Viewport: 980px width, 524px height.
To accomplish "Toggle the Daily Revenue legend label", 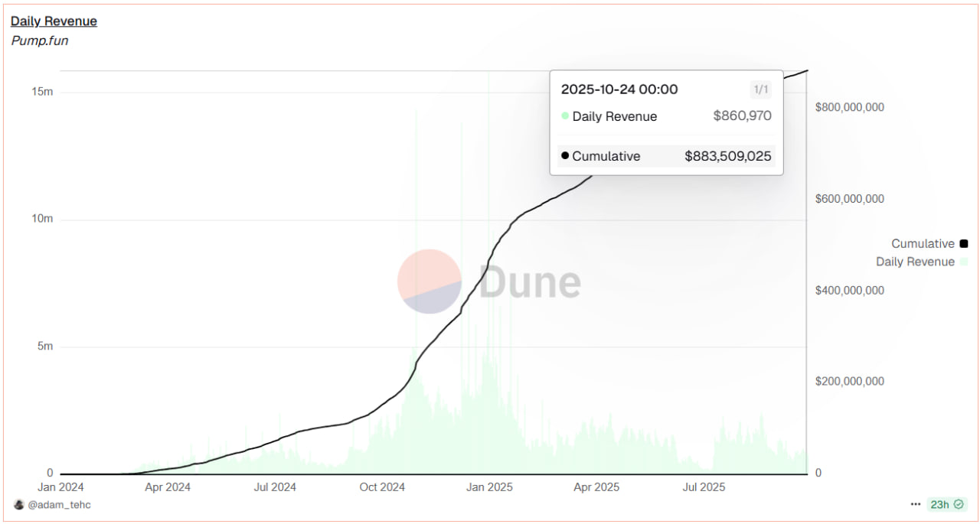I will click(x=915, y=262).
